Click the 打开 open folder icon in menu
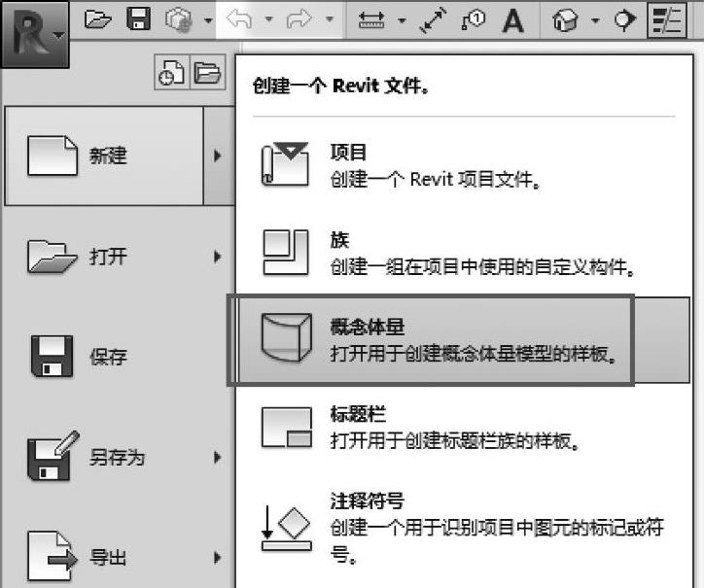The width and height of the screenshot is (704, 588). pyautogui.click(x=53, y=257)
